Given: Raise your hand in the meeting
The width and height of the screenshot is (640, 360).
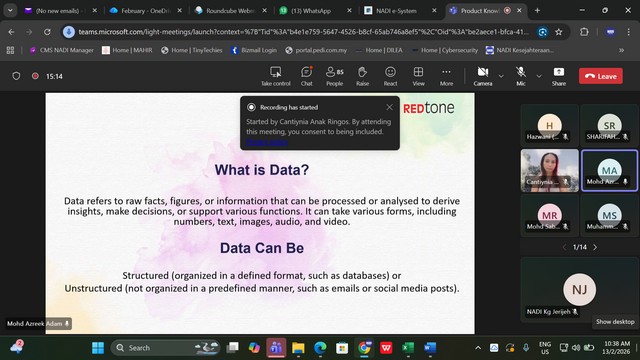Looking at the screenshot, I should pos(362,76).
